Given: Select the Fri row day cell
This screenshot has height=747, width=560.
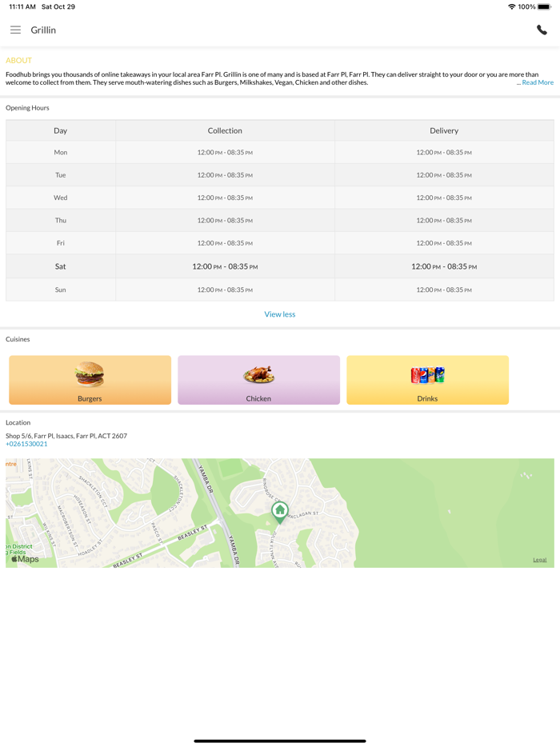Looking at the screenshot, I should (x=61, y=243).
